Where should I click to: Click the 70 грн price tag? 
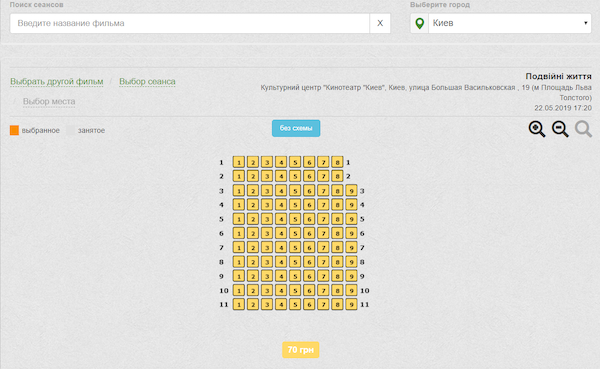(301, 350)
